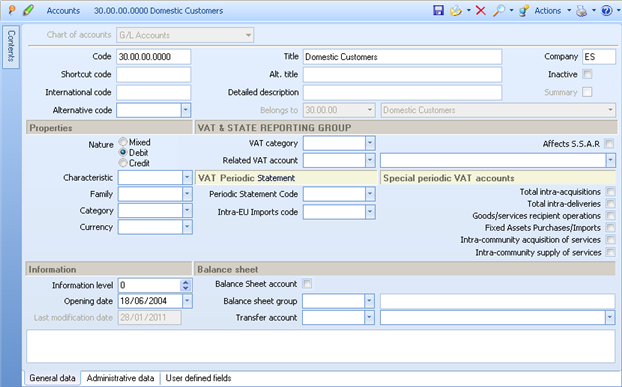
Task: Switch to the Administrative data tab
Action: 120,378
